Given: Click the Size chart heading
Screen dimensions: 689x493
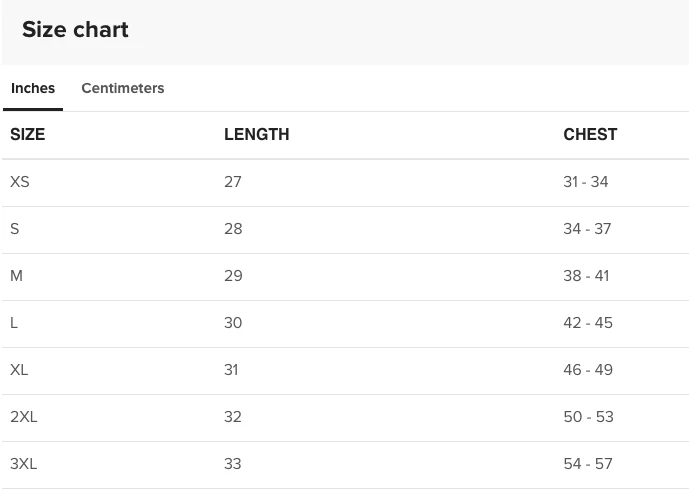Looking at the screenshot, I should (75, 30).
